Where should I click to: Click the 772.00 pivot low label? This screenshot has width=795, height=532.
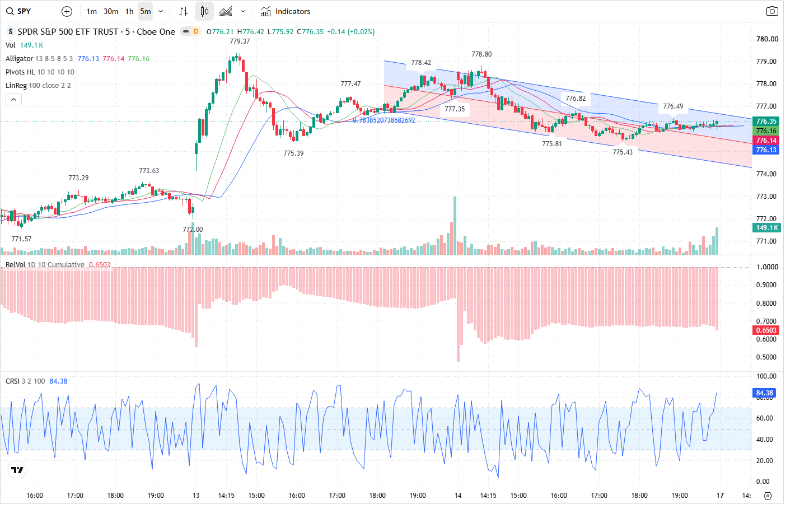point(193,230)
